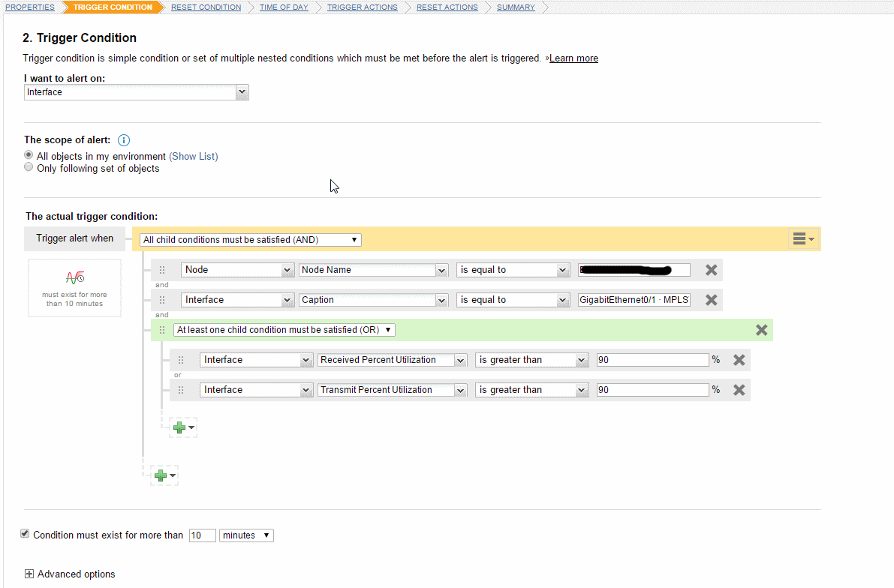Edit Transmit Utilization 90 percent field
Image resolution: width=894 pixels, height=588 pixels.
click(x=653, y=390)
